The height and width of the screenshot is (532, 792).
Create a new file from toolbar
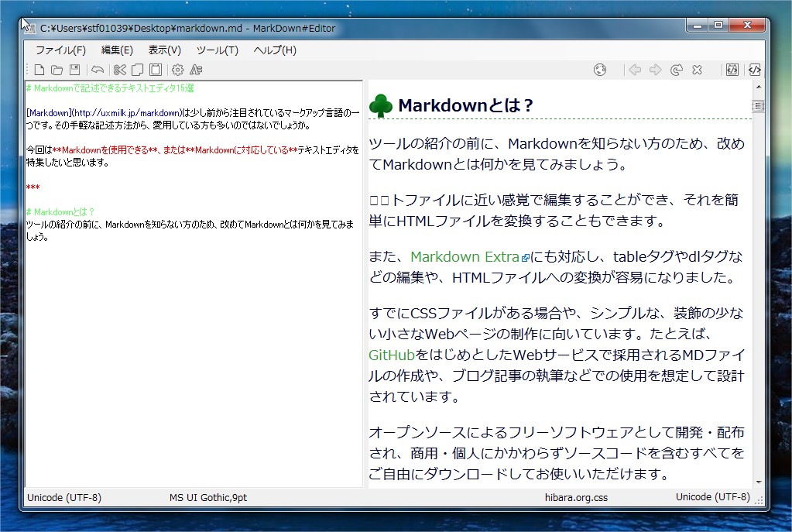[x=39, y=70]
